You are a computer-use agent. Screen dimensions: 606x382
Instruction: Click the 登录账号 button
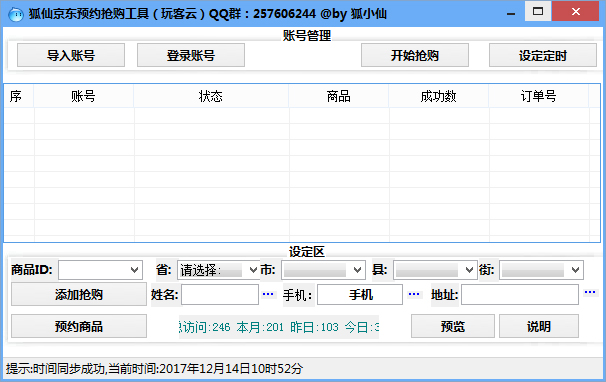point(191,55)
